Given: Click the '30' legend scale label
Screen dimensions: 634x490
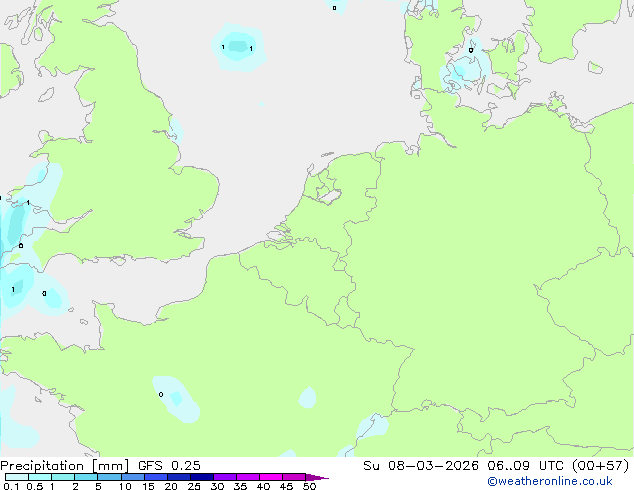Looking at the screenshot, I should click(x=217, y=486).
